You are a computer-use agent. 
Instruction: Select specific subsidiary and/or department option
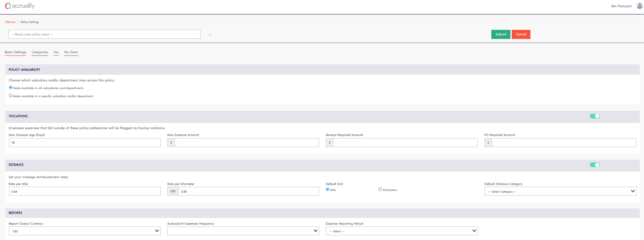(10, 96)
